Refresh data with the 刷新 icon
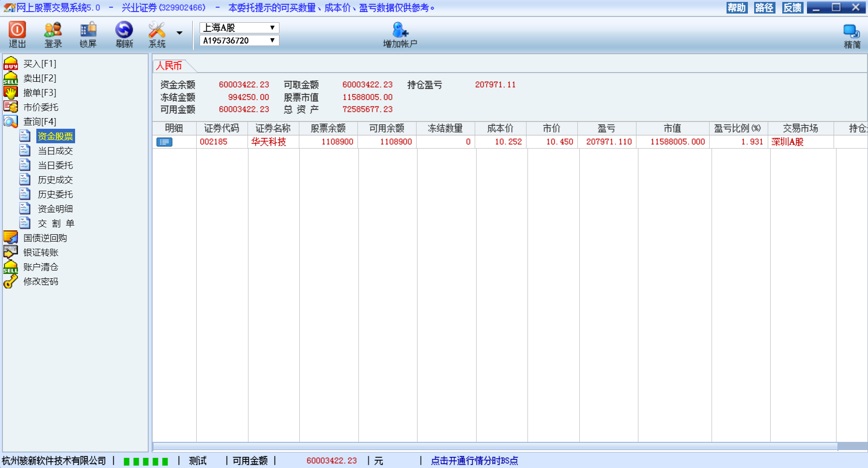 124,30
